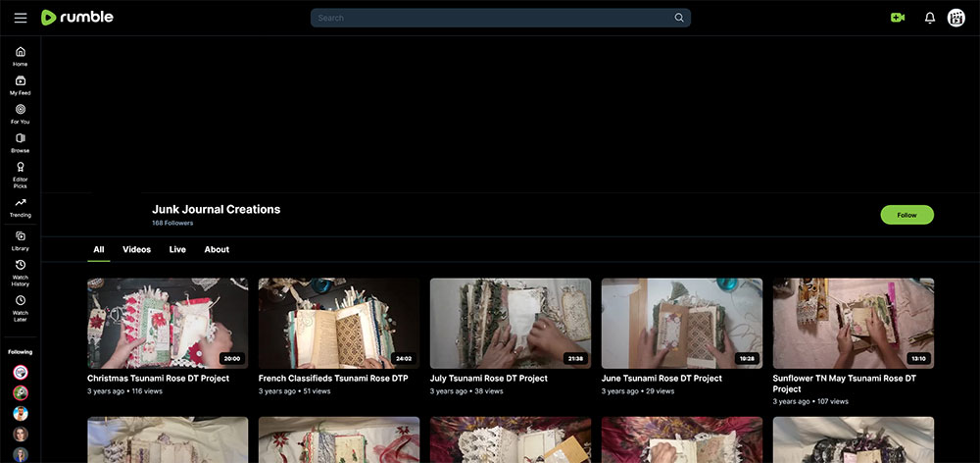Switch to the About tab
Image resolution: width=980 pixels, height=463 pixels.
click(217, 249)
